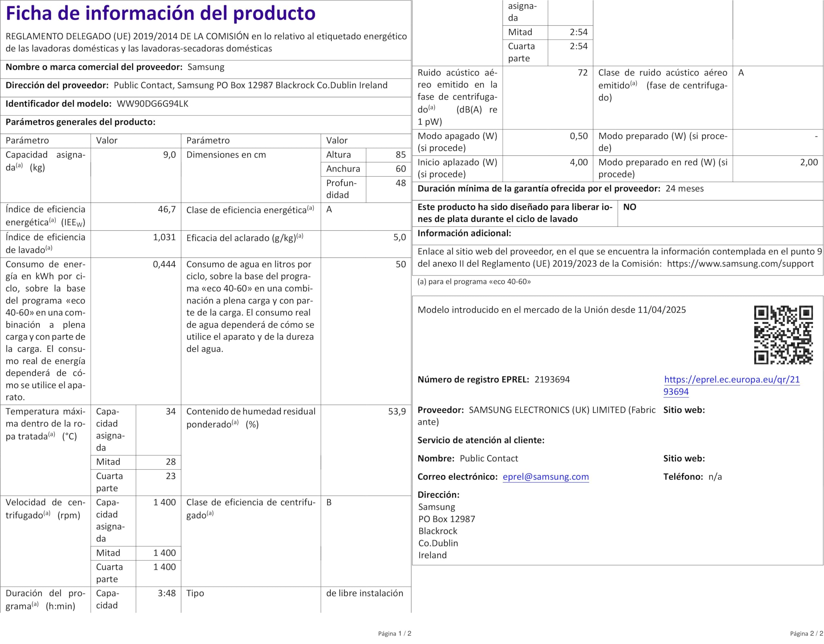Click height value 85
This screenshot has width=824, height=644.
click(x=401, y=155)
